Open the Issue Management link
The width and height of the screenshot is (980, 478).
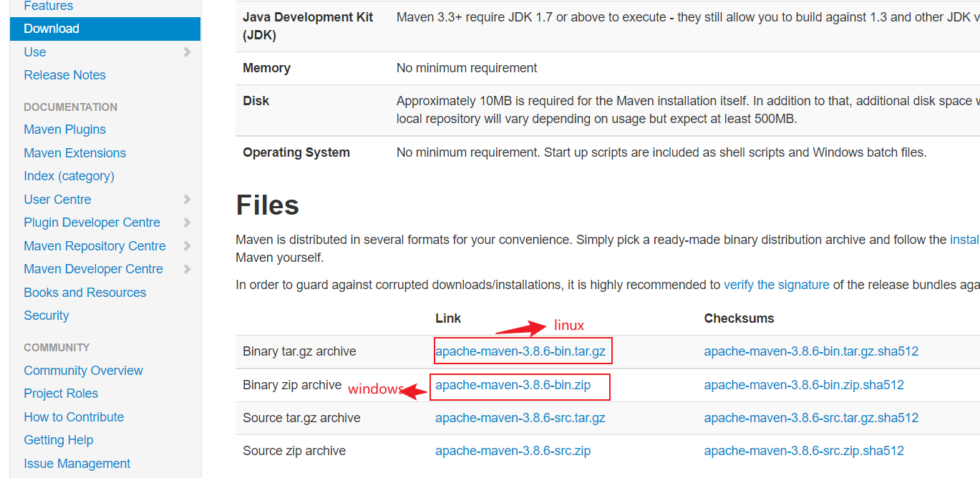[77, 464]
